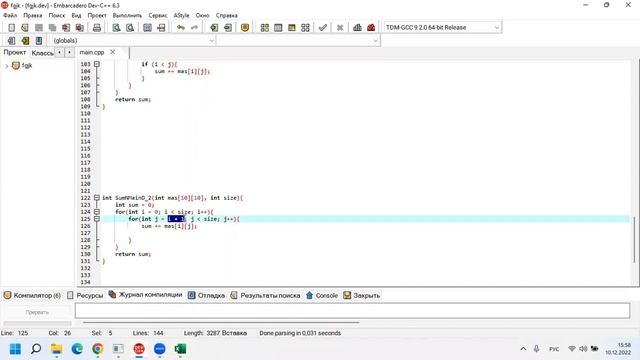
Task: Click the yellow arrow icon on second toolbar row
Action: coord(25,41)
